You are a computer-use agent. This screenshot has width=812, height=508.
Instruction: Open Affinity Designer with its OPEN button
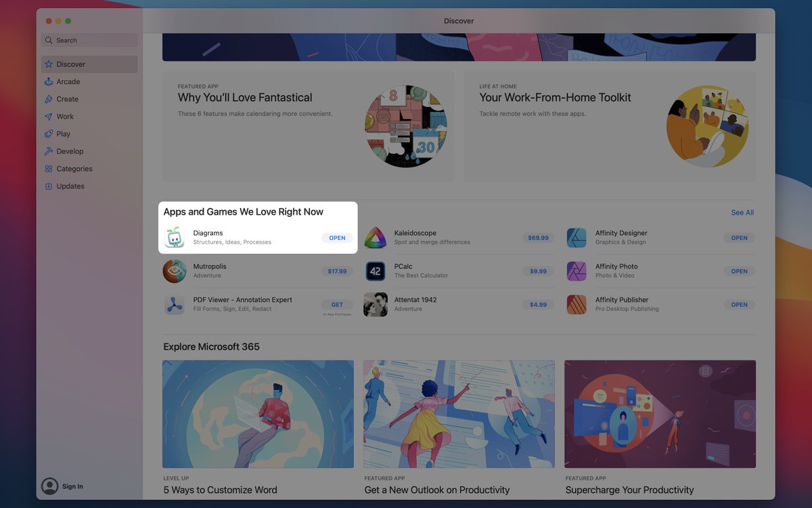point(739,238)
